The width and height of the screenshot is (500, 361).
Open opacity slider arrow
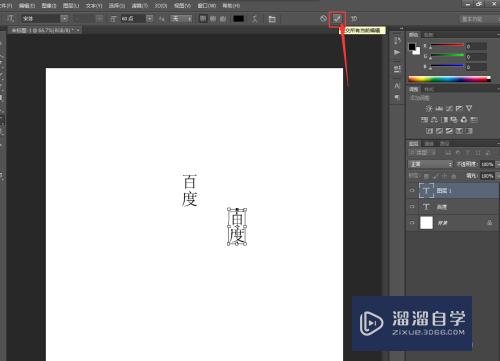coord(498,164)
